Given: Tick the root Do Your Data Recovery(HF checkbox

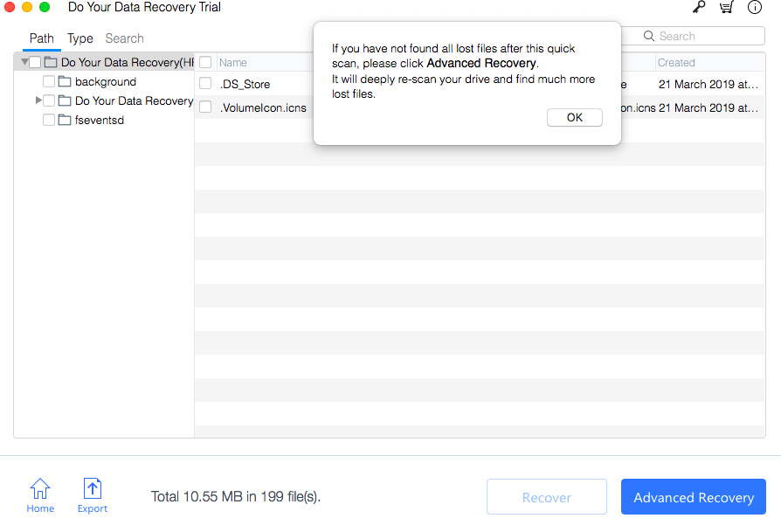Looking at the screenshot, I should coord(35,62).
